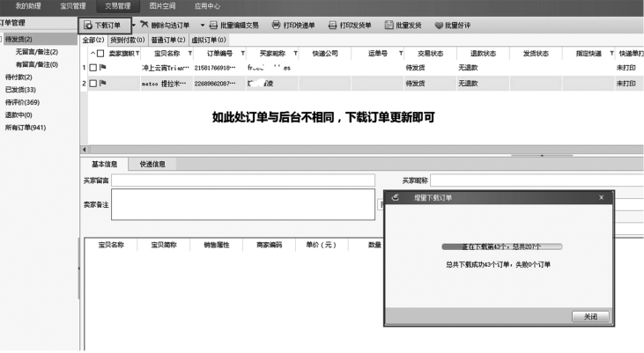Open the 我的助理 top menu
Screen dimensions: 644x353
pos(28,6)
